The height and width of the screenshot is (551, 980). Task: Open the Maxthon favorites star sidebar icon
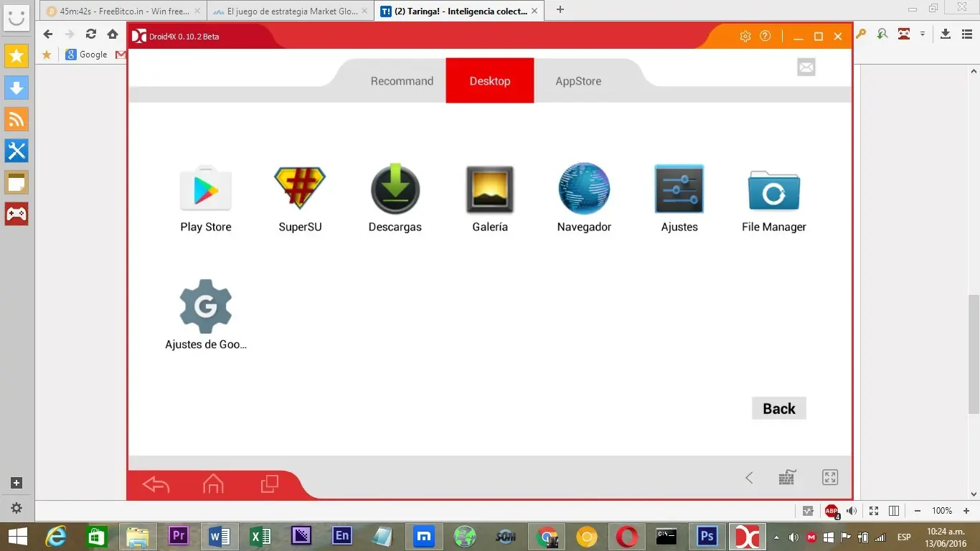coord(17,55)
